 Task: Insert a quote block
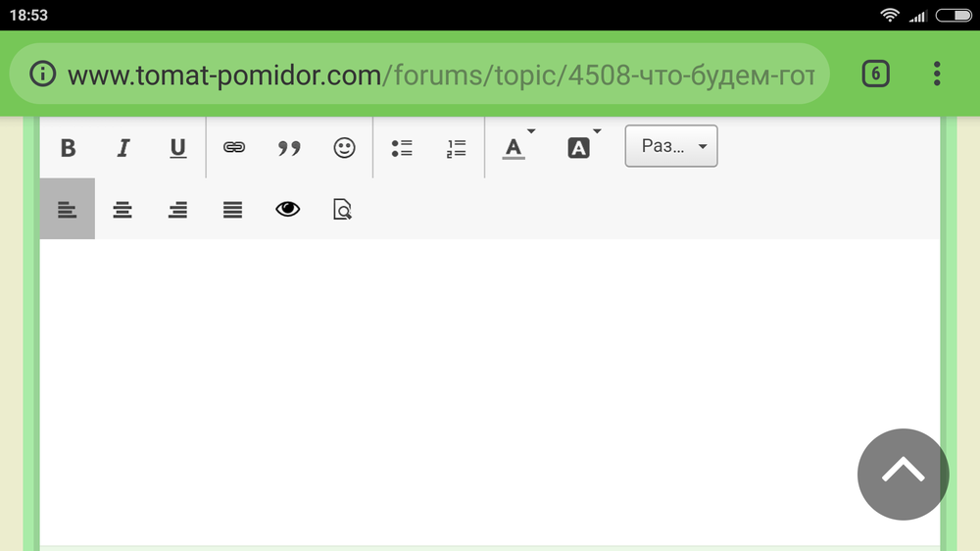[x=289, y=148]
